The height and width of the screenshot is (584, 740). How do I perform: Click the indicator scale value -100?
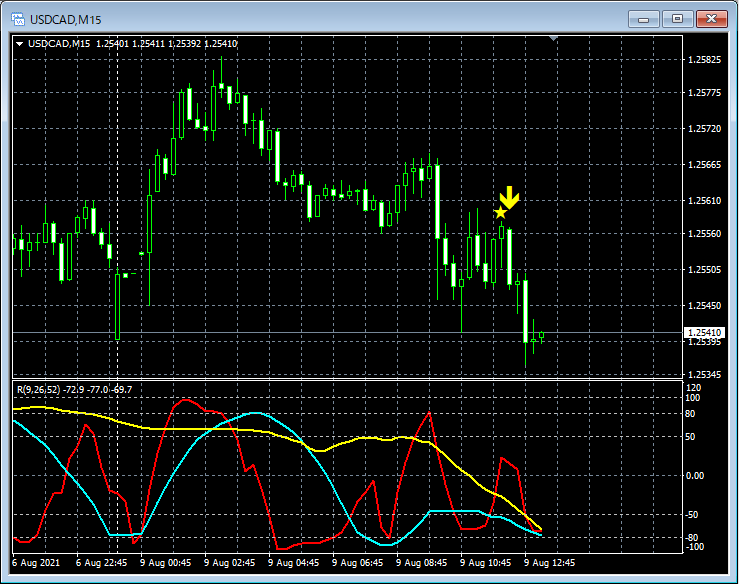coord(694,547)
